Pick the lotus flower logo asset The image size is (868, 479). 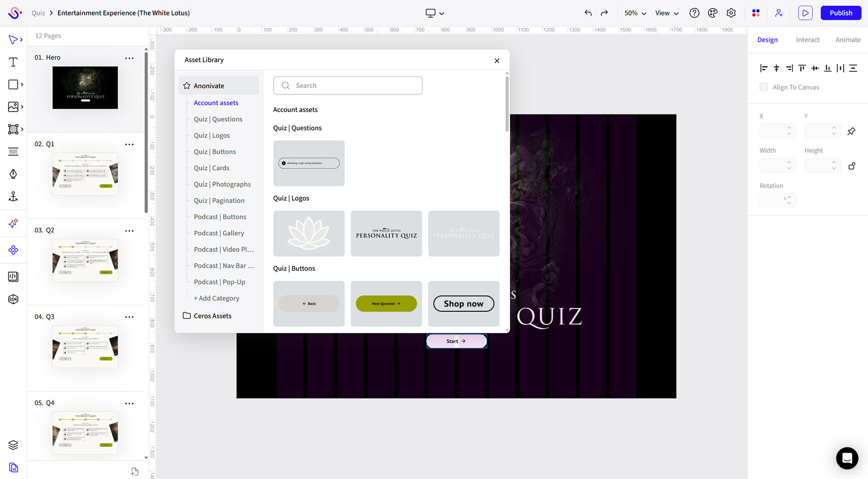pos(309,233)
